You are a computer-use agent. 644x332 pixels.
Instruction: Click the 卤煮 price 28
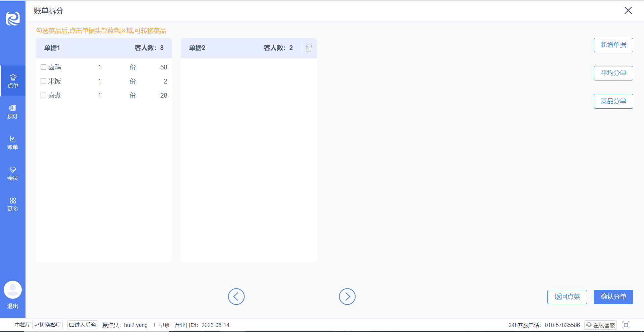point(164,95)
